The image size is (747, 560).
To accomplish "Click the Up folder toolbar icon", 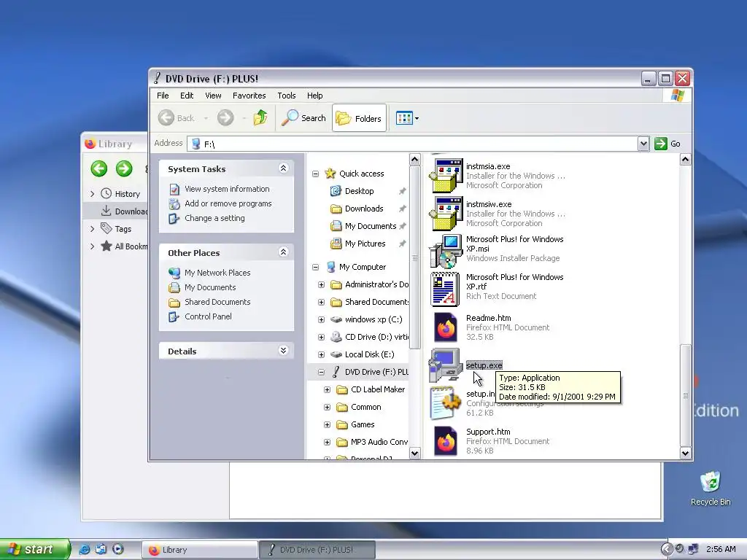I will coord(260,117).
